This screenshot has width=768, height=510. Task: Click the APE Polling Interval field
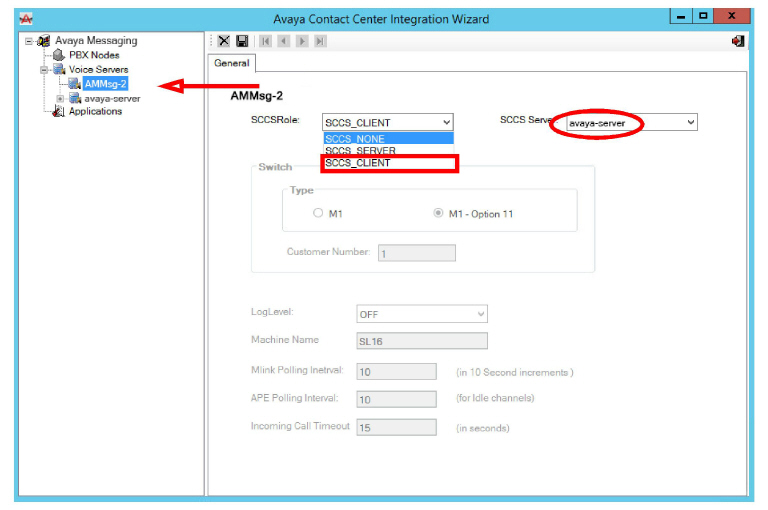396,399
